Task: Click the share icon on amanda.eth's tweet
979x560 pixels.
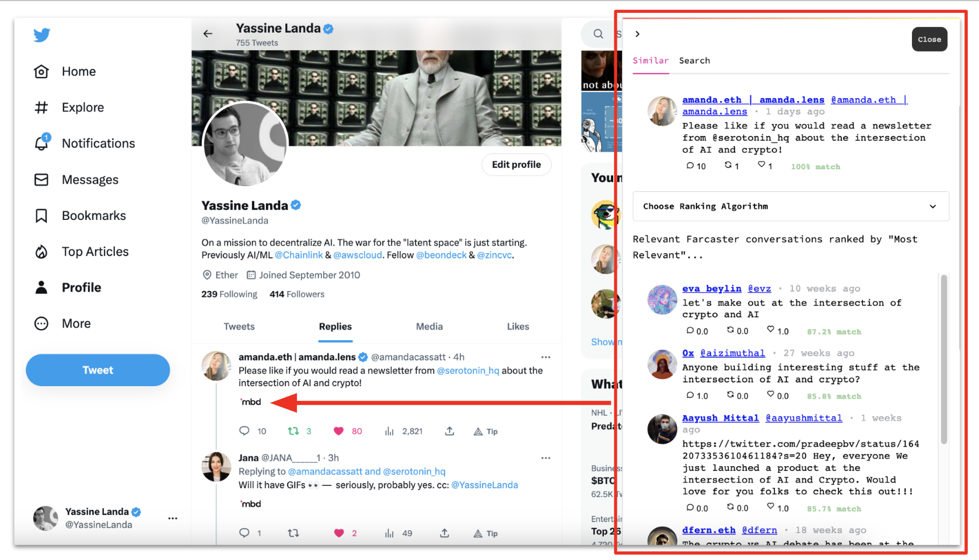Action: tap(449, 431)
